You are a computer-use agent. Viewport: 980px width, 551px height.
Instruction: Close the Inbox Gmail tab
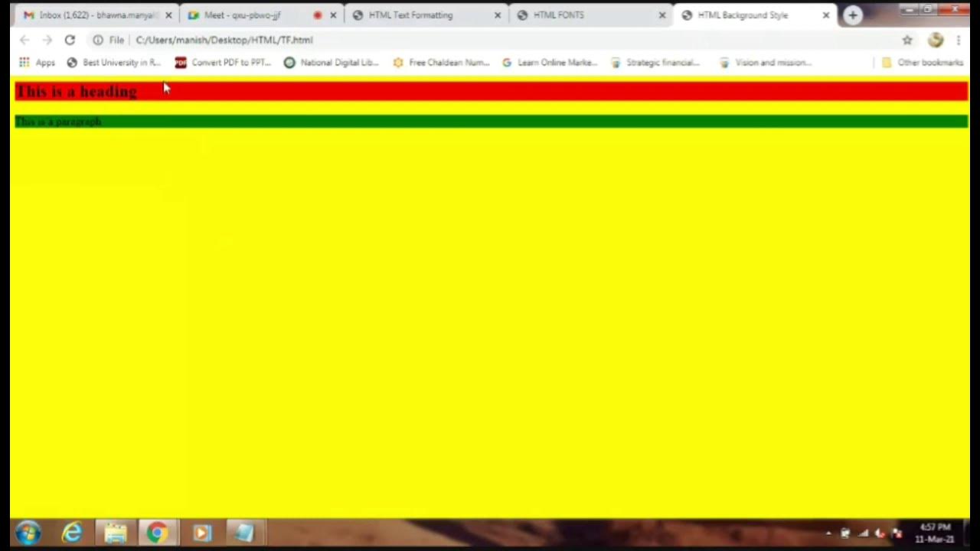click(168, 15)
